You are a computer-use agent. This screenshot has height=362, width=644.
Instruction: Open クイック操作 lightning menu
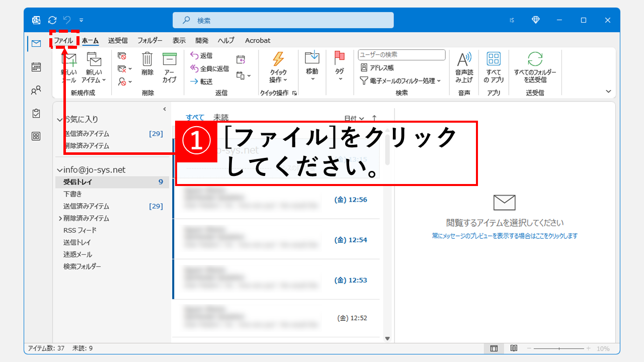278,68
